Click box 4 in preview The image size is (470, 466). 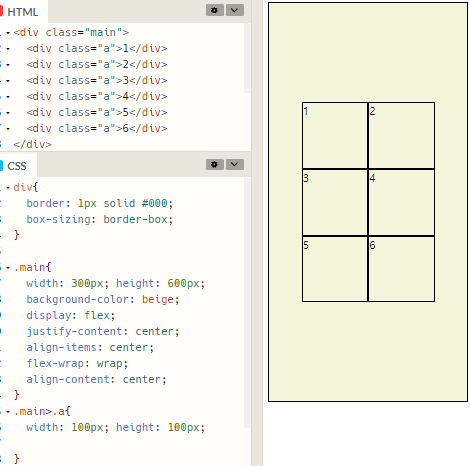click(x=401, y=202)
